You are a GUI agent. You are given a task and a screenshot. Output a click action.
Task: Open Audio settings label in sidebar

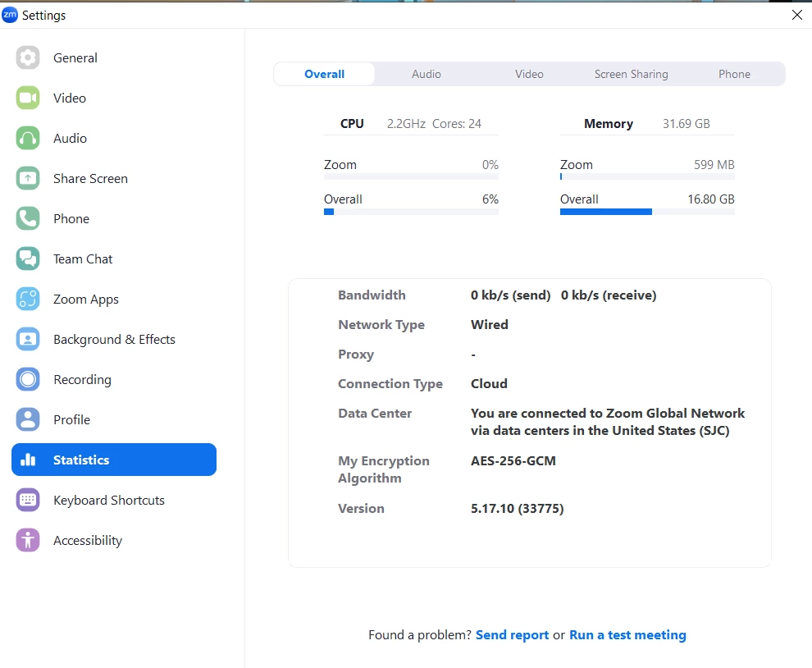70,139
